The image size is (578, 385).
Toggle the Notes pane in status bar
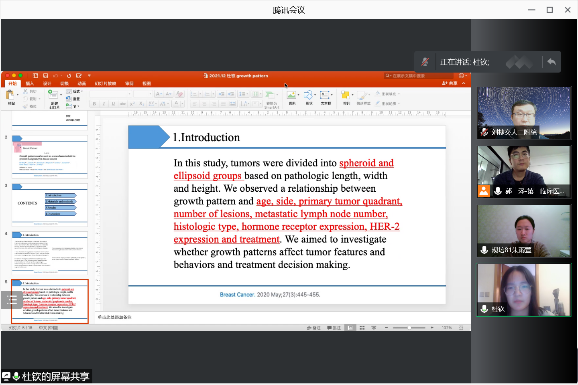(314, 327)
